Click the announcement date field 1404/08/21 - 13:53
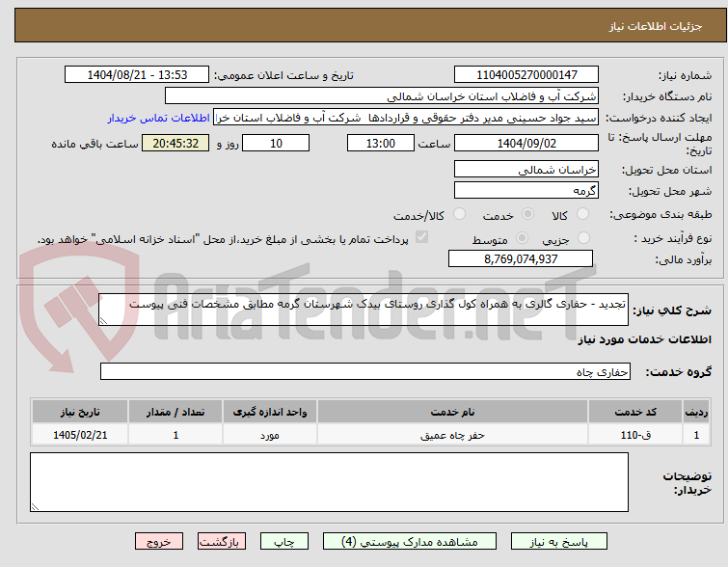The width and height of the screenshot is (728, 567). [137, 75]
